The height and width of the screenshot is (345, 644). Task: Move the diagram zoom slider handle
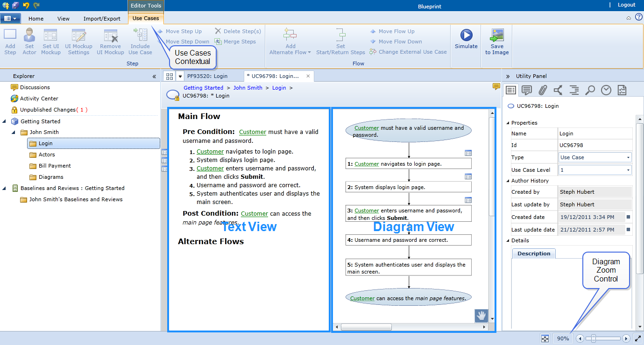click(594, 338)
